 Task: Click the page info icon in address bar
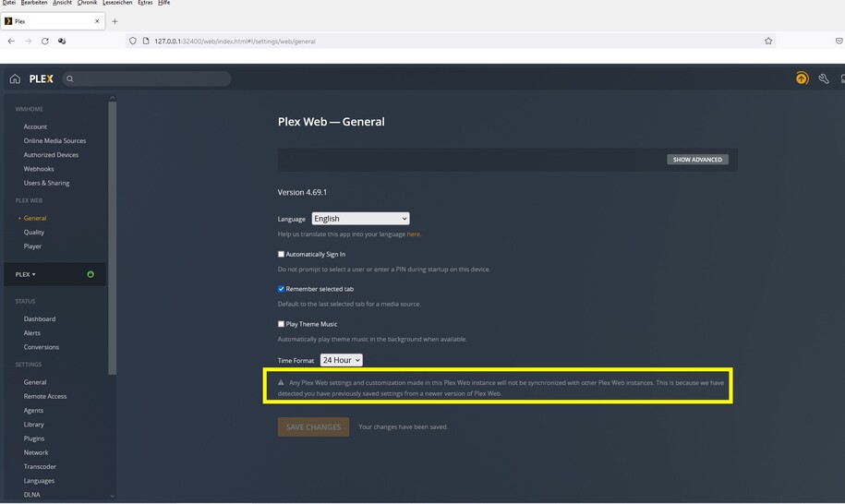[x=146, y=41]
